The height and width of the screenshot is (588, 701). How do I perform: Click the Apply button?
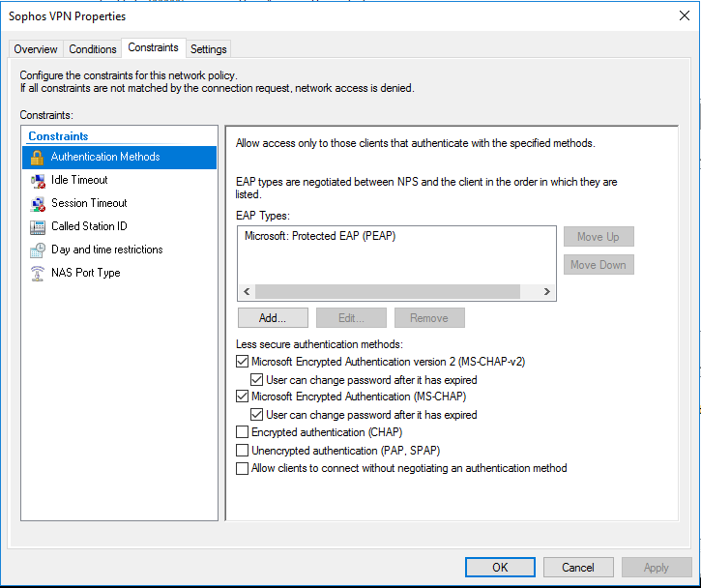pos(657,568)
